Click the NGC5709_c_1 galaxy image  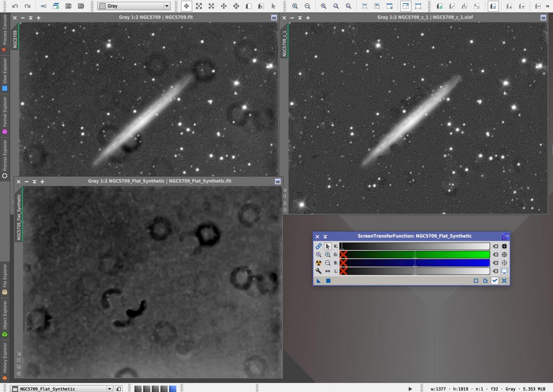(x=418, y=118)
